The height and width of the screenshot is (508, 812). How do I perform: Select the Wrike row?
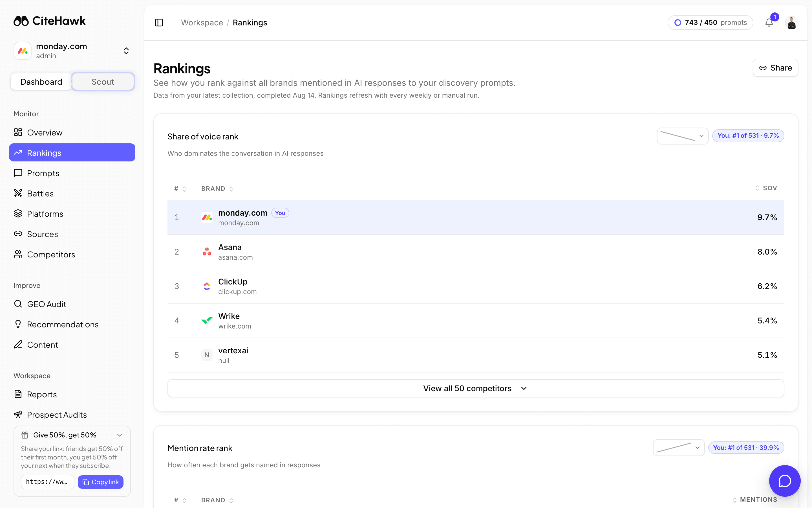click(x=476, y=321)
